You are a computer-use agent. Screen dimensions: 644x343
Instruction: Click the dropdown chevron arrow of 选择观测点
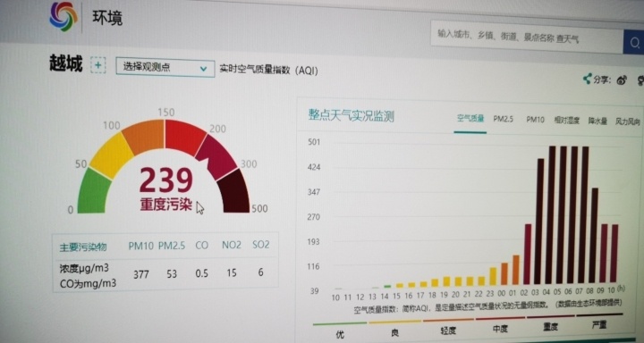coord(203,69)
